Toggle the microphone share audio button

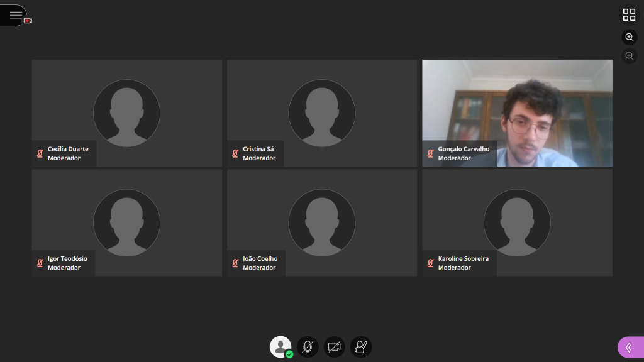click(x=308, y=346)
